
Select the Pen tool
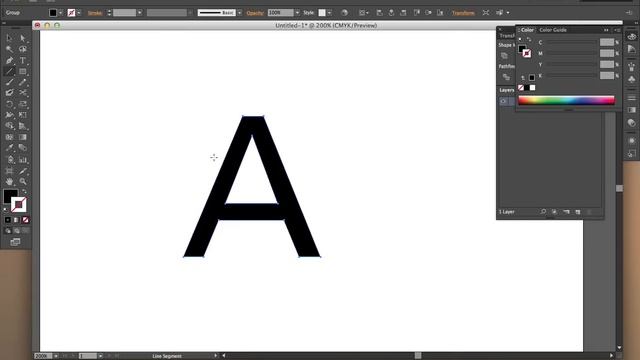pos(9,60)
